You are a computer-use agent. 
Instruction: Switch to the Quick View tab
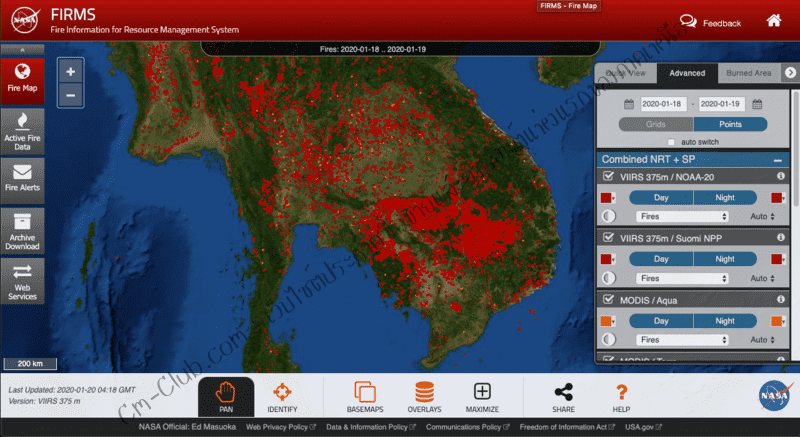[x=626, y=73]
